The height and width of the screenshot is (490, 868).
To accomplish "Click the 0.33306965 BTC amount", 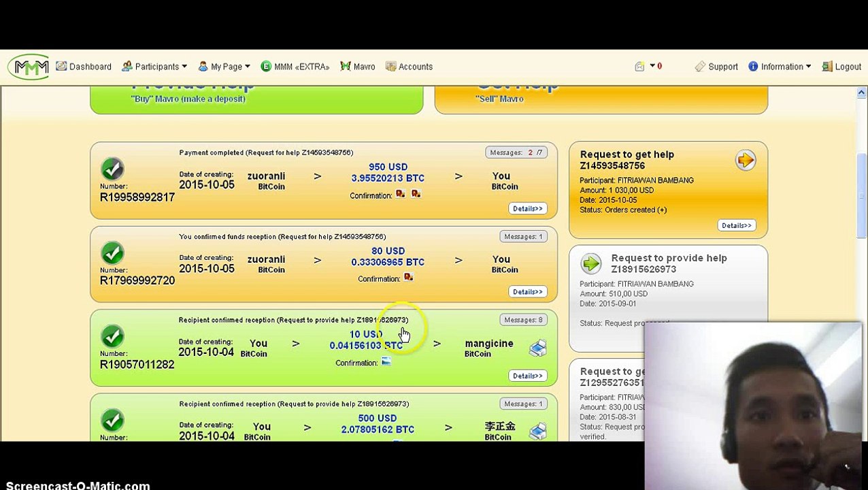I will [388, 262].
